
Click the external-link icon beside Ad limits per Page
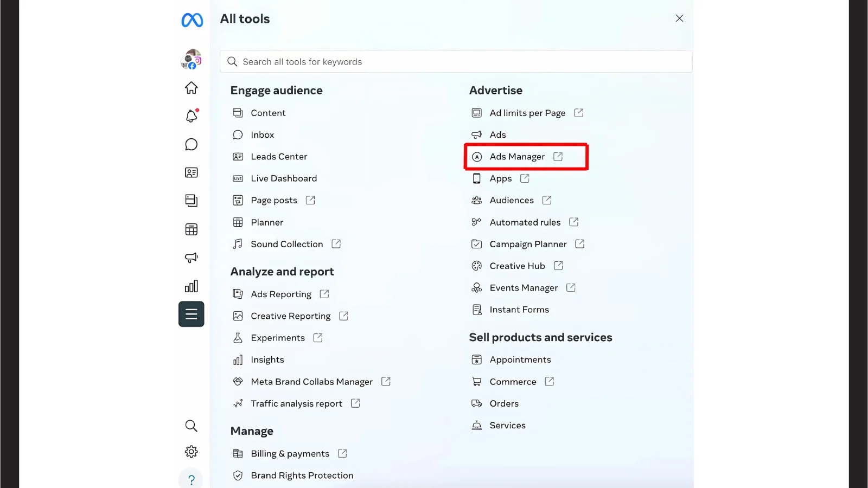point(579,113)
